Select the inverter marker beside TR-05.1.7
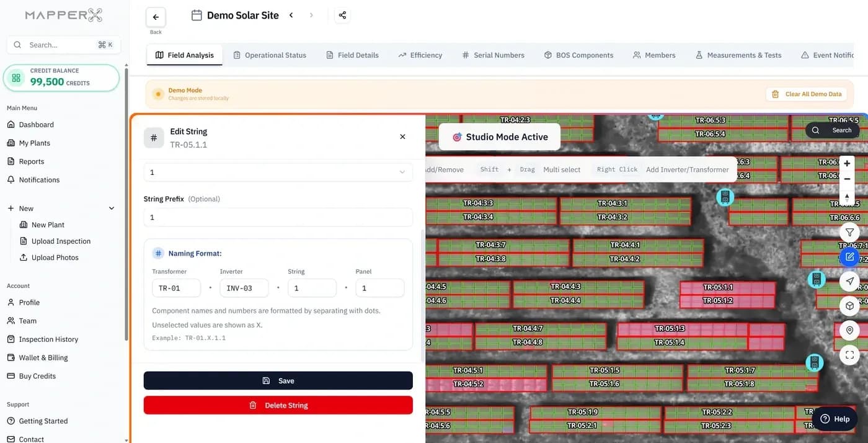868x443 pixels. [x=814, y=362]
